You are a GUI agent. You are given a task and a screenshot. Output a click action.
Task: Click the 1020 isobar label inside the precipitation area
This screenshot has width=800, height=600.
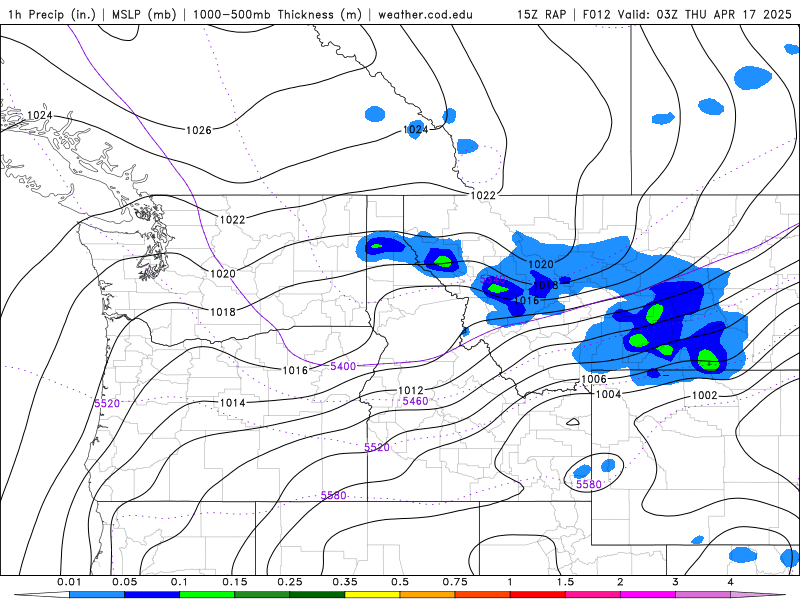click(x=541, y=264)
